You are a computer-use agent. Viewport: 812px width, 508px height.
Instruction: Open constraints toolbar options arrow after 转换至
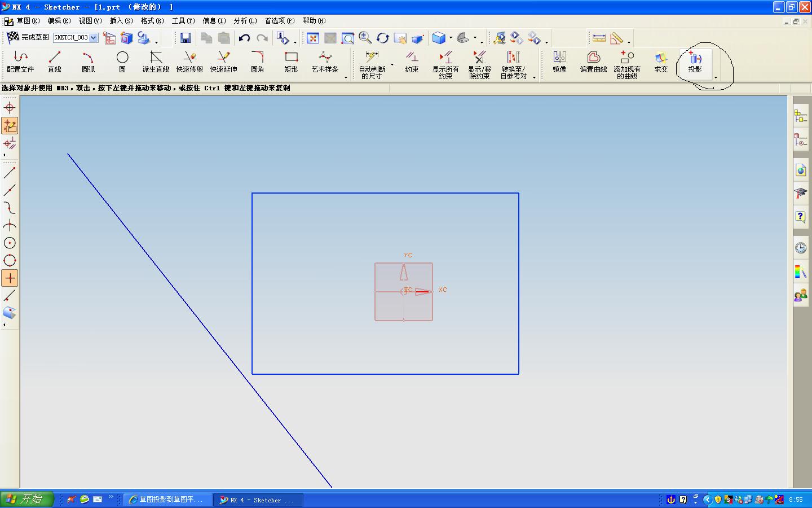[x=534, y=77]
